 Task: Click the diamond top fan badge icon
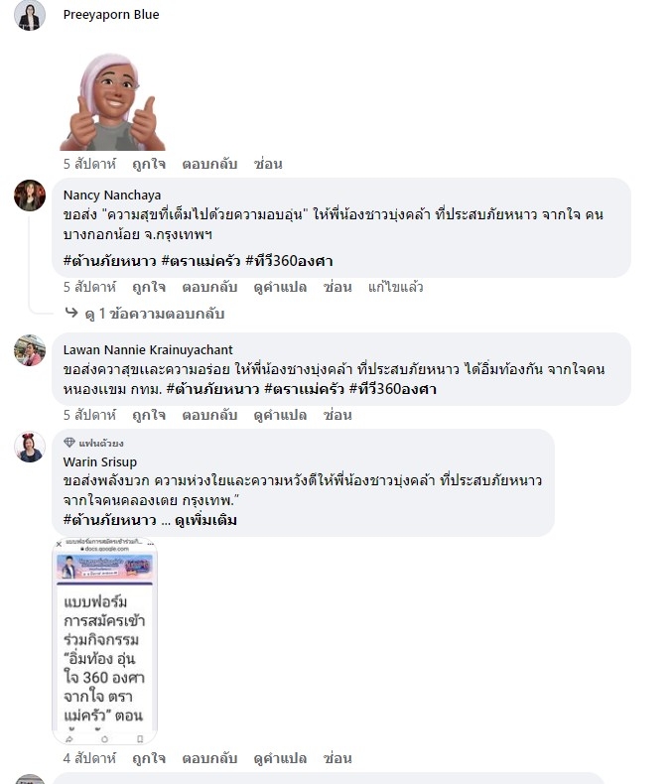69,443
